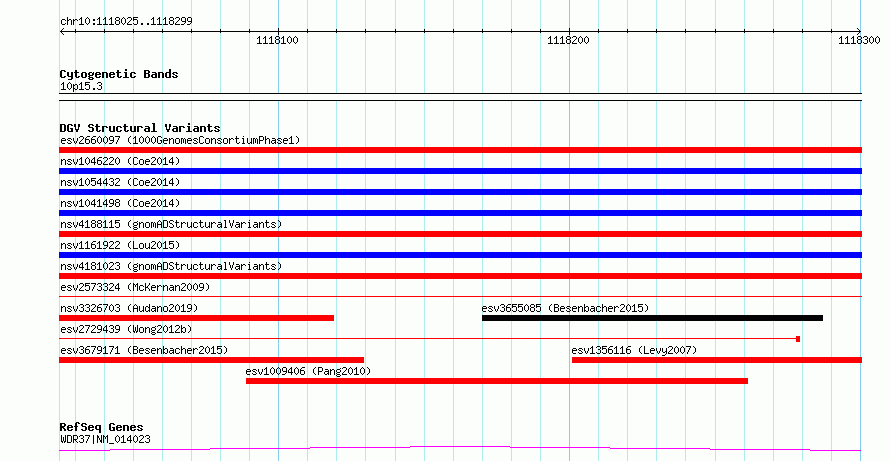Open nsv1046220 (Coe2014) variant label
Viewport: 890px width, 461px height.
click(x=120, y=161)
